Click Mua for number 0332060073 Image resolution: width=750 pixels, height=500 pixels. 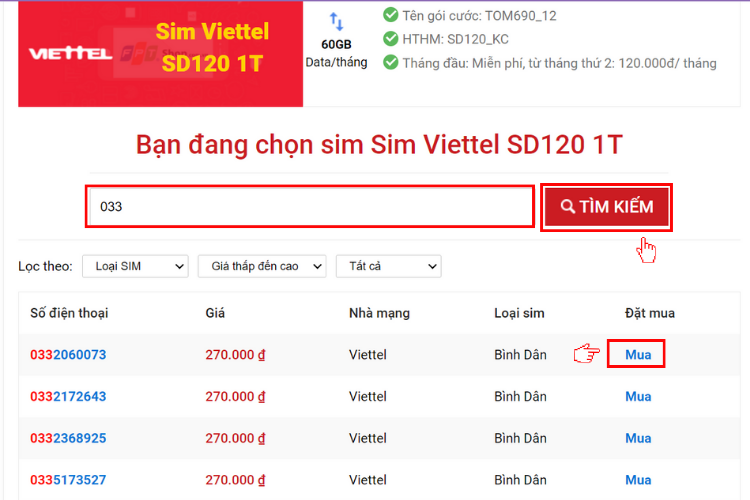[638, 355]
